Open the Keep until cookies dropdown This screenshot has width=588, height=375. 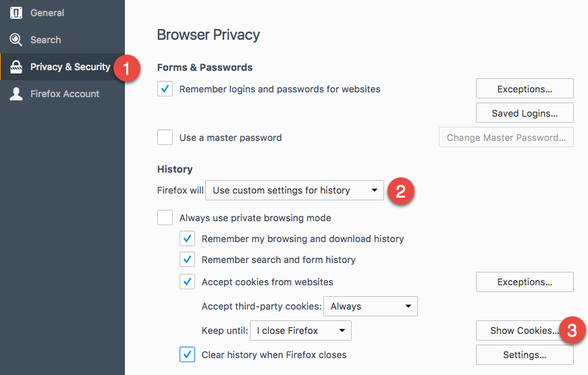(300, 330)
